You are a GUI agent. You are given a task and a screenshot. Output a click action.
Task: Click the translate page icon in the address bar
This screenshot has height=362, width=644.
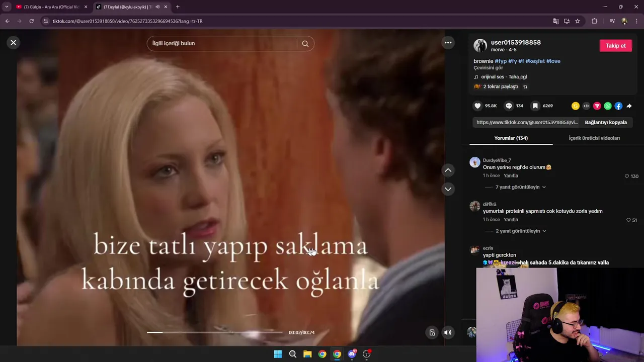[556, 21]
